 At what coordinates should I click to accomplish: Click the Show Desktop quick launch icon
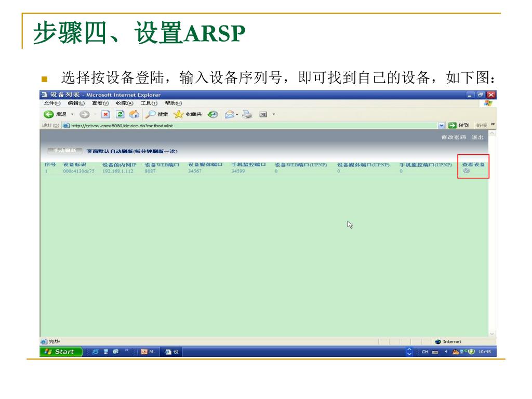click(106, 352)
